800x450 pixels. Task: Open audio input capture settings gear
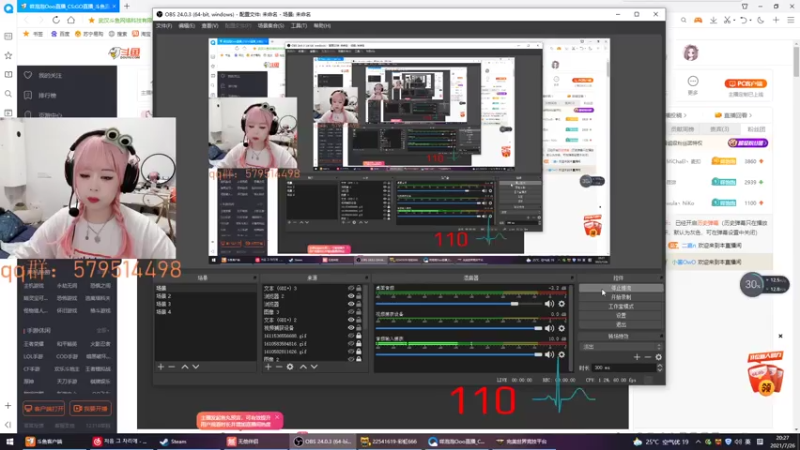(562, 354)
